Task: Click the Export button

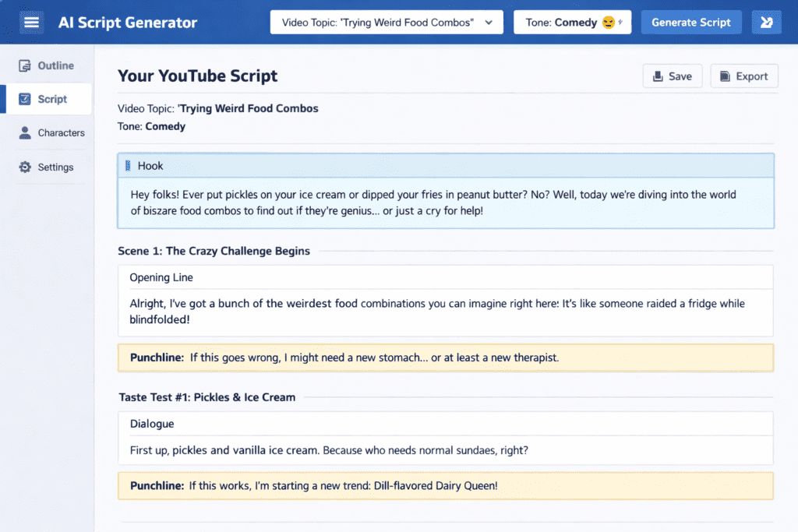Action: point(743,76)
